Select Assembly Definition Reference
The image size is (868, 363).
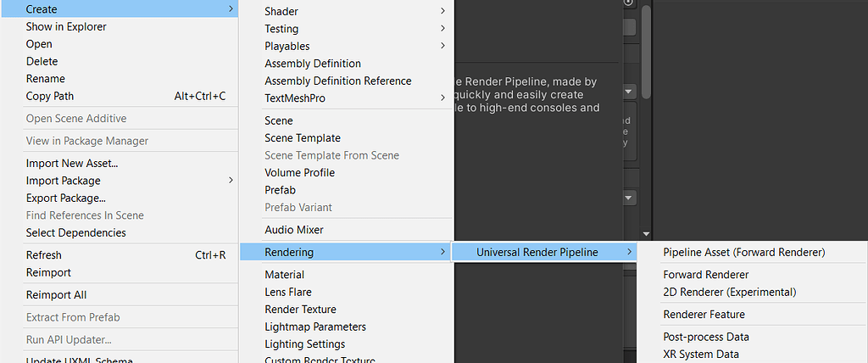337,81
